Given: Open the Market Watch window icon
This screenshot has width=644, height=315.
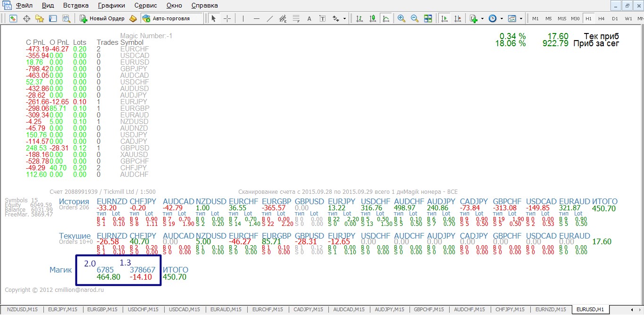Looking at the screenshot, I should pos(13,18).
